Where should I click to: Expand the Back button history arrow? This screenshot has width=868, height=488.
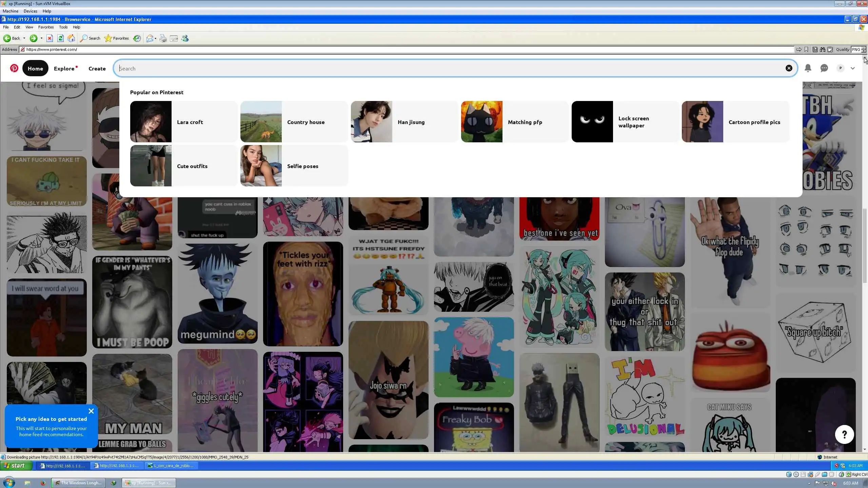tap(24, 38)
